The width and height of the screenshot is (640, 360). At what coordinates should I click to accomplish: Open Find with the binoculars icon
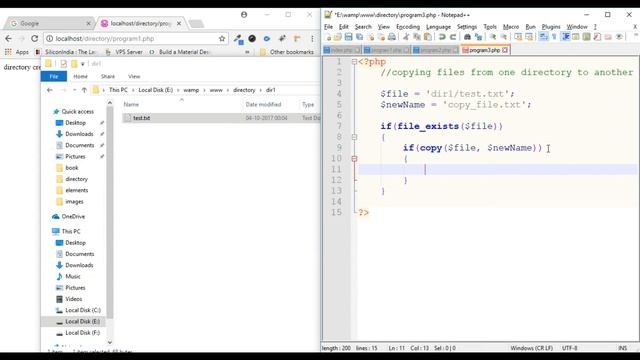[x=467, y=37]
